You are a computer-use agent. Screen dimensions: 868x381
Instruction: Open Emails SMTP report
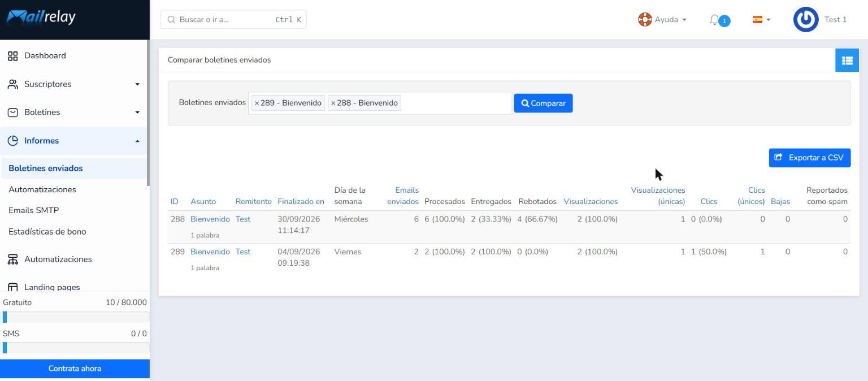[34, 210]
